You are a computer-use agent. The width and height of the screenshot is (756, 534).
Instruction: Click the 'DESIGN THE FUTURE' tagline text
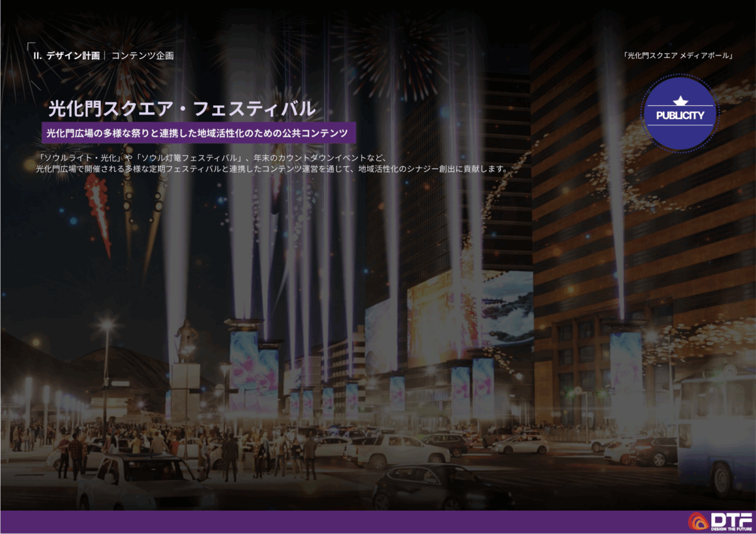[x=730, y=528]
